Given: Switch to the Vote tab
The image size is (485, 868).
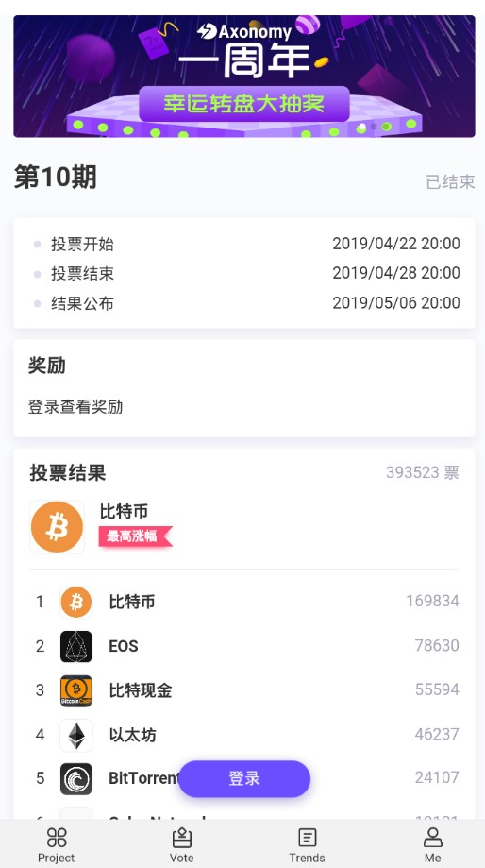Looking at the screenshot, I should click(181, 844).
